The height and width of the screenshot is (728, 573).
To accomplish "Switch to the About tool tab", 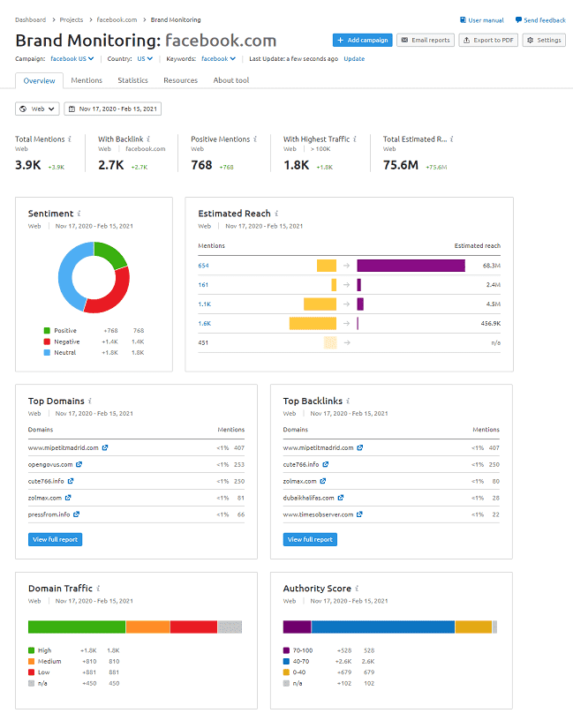I will pos(231,80).
